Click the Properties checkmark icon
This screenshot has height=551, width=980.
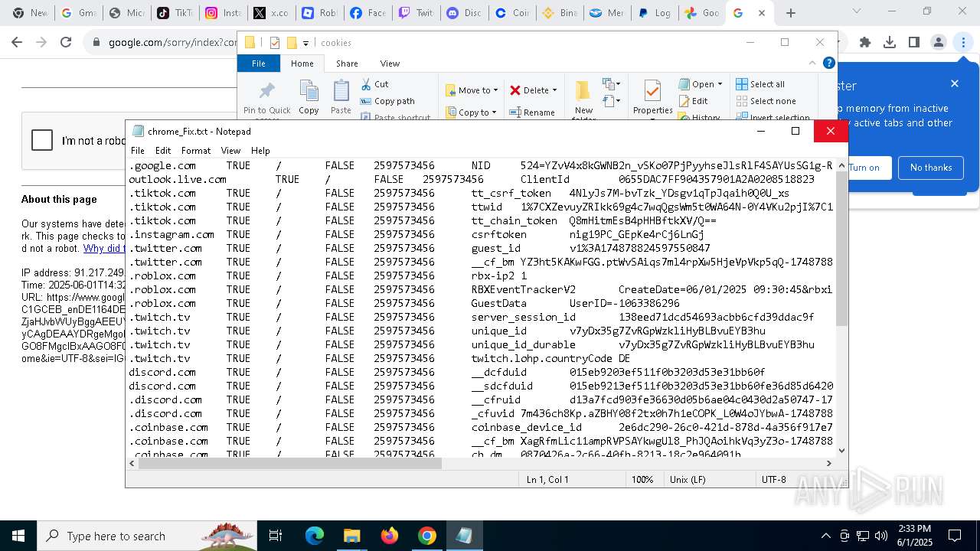click(652, 91)
